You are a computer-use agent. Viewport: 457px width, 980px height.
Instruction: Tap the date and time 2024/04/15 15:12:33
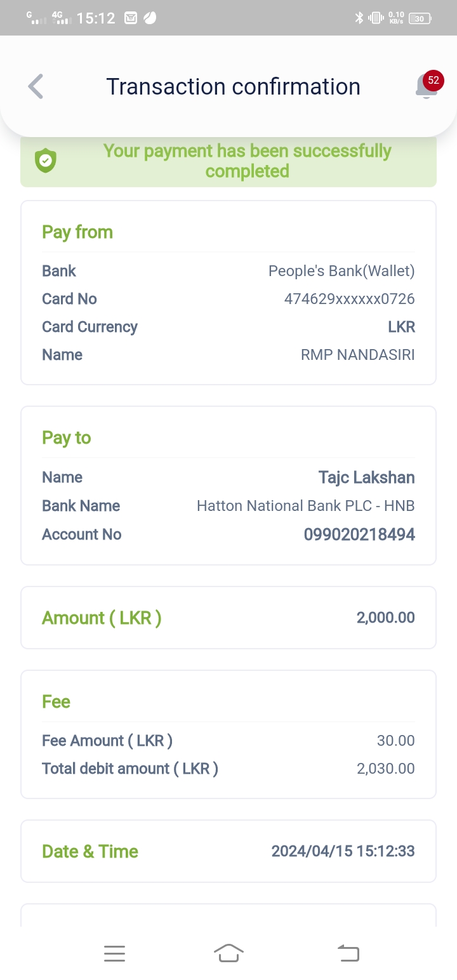343,851
